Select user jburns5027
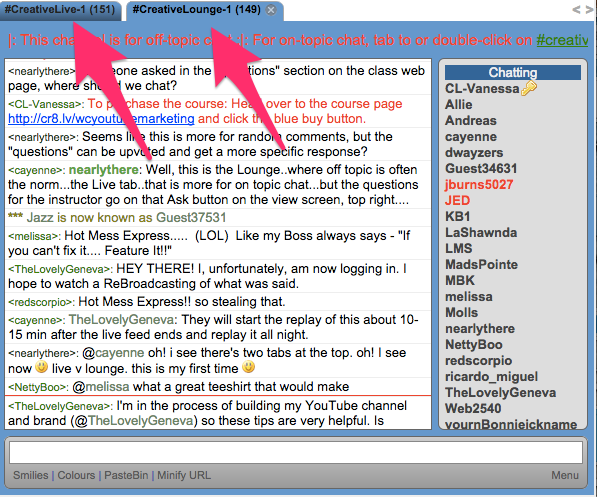 (479, 185)
